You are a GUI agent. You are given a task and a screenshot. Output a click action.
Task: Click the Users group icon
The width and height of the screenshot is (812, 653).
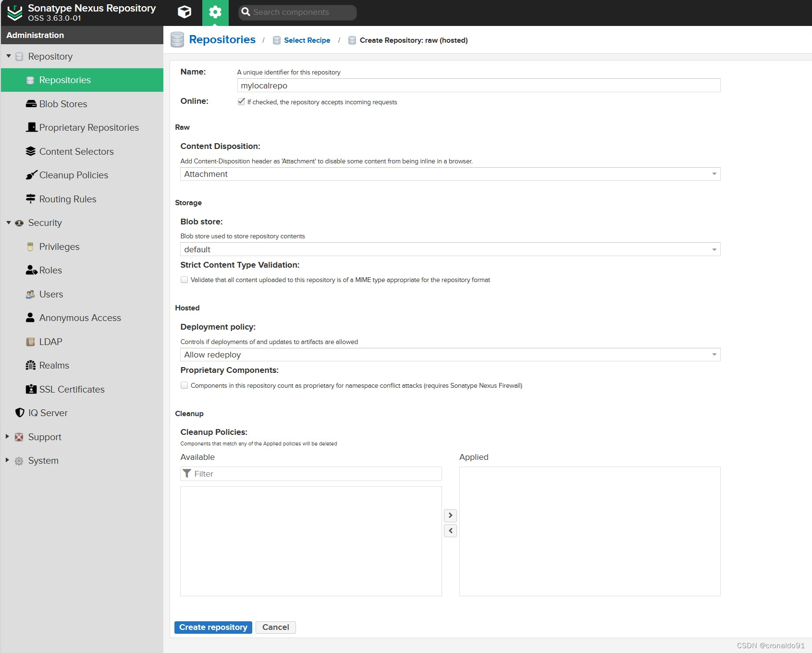pyautogui.click(x=30, y=294)
